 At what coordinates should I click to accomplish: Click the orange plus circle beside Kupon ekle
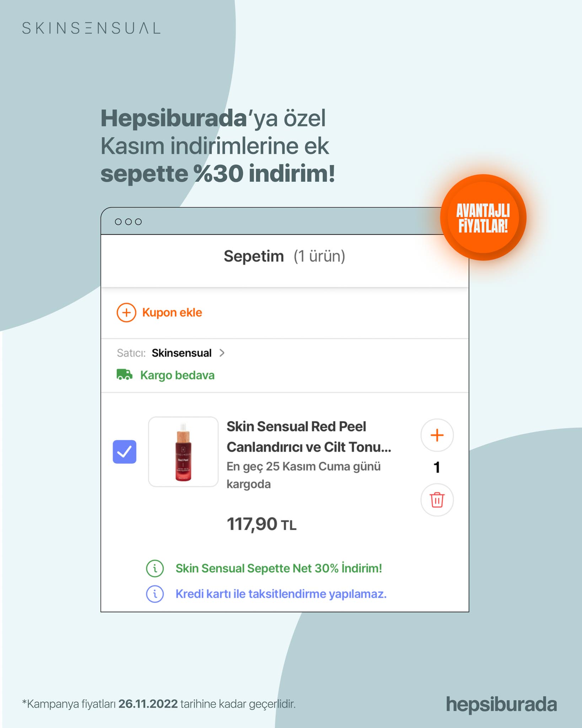coord(126,312)
